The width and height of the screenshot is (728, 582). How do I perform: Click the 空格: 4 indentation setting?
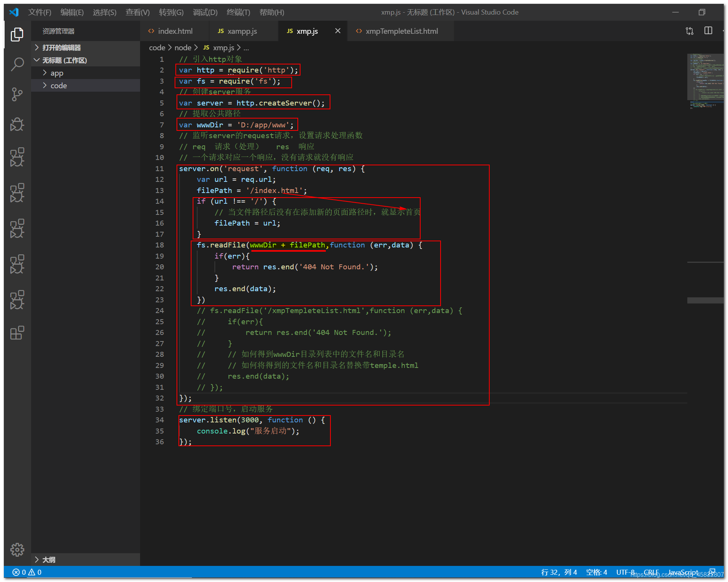(596, 572)
